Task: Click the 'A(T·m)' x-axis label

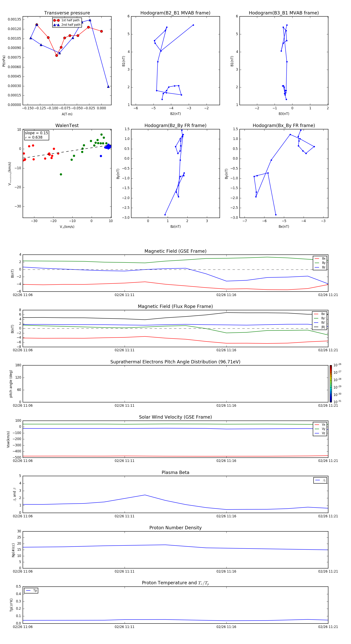Action: point(67,114)
